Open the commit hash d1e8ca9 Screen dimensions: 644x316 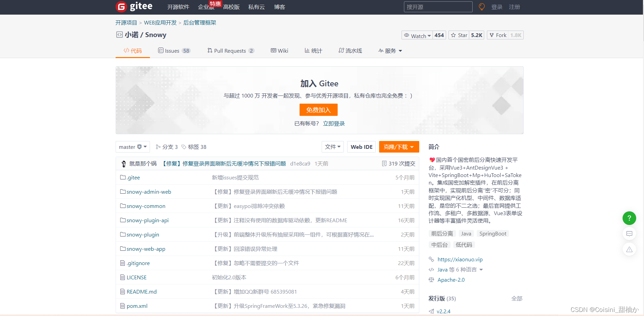tap(300, 163)
